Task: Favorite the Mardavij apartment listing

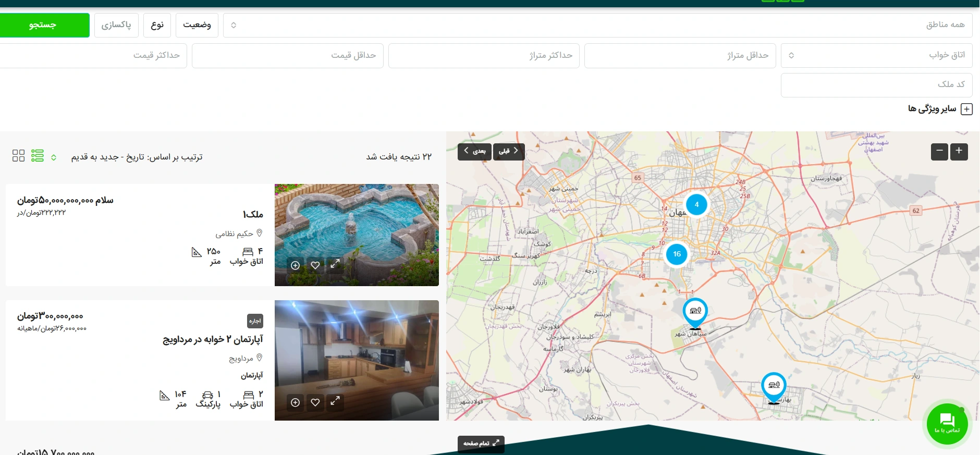Action: (315, 402)
